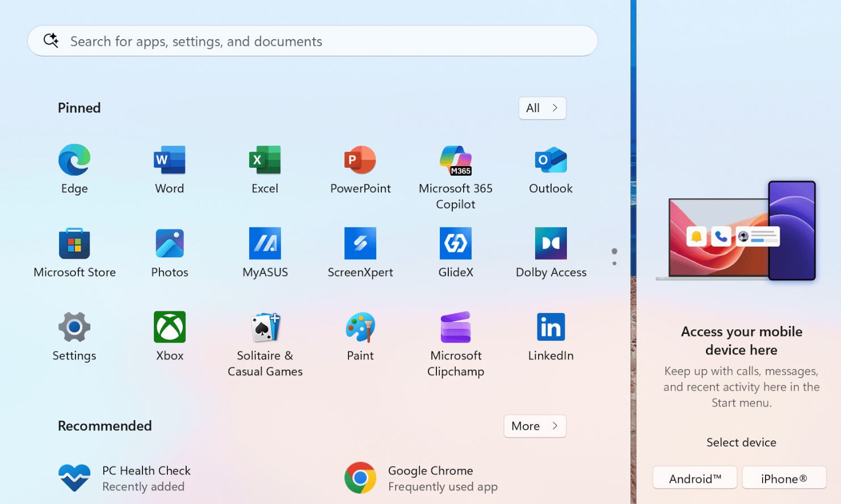
Task: Expand All pinned apps list
Action: pyautogui.click(x=542, y=108)
